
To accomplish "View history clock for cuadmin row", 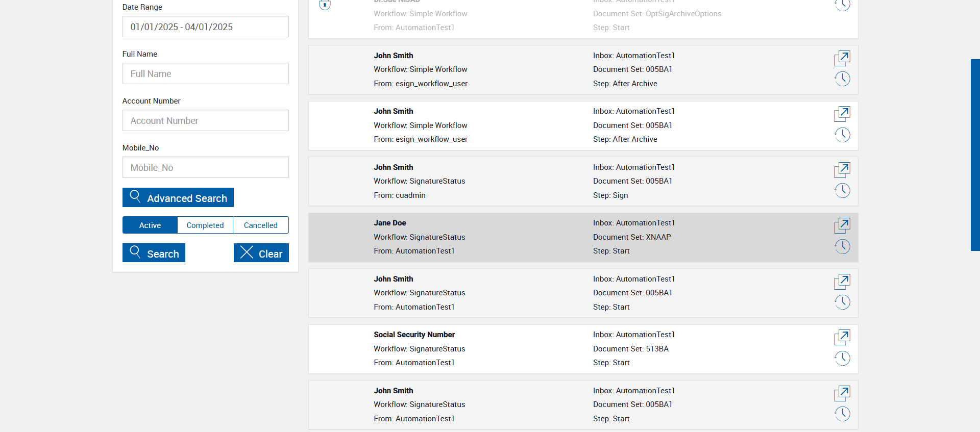I will pyautogui.click(x=842, y=191).
